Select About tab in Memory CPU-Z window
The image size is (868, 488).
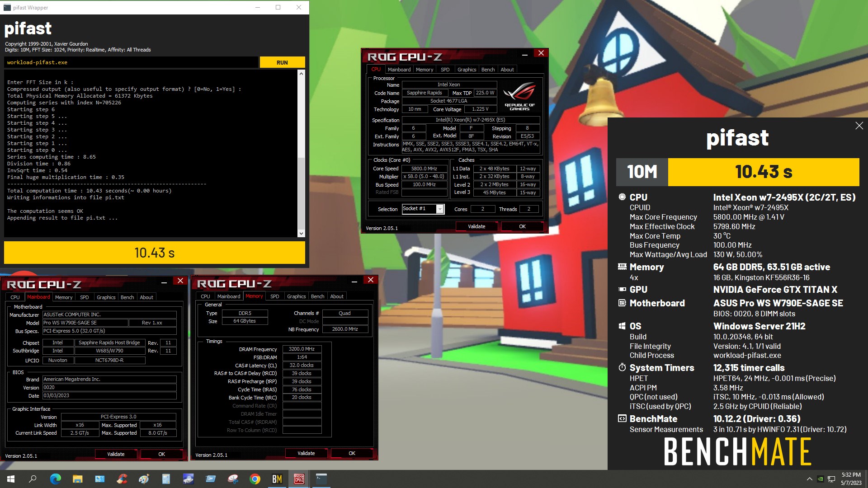[x=337, y=296]
